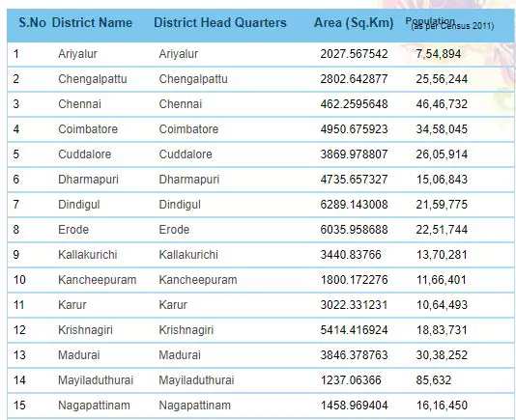Select the Ariyalur district name cell
Screen dimensions: 516x420
tap(77, 54)
